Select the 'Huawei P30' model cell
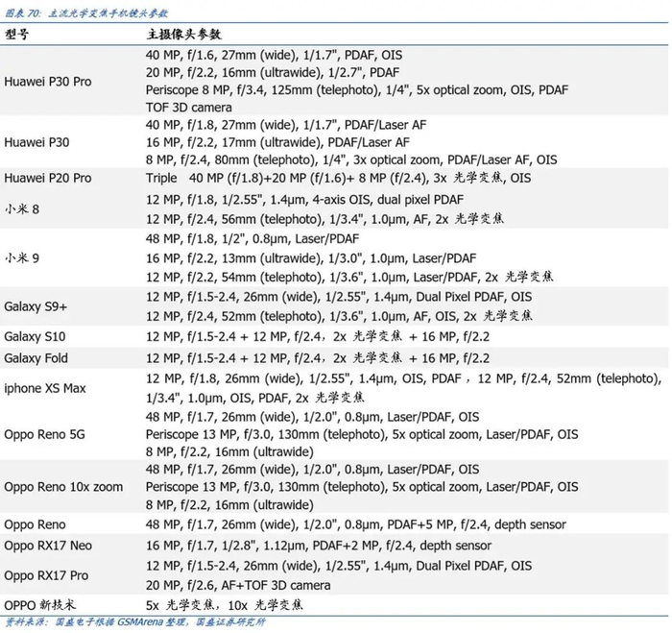 (36, 142)
